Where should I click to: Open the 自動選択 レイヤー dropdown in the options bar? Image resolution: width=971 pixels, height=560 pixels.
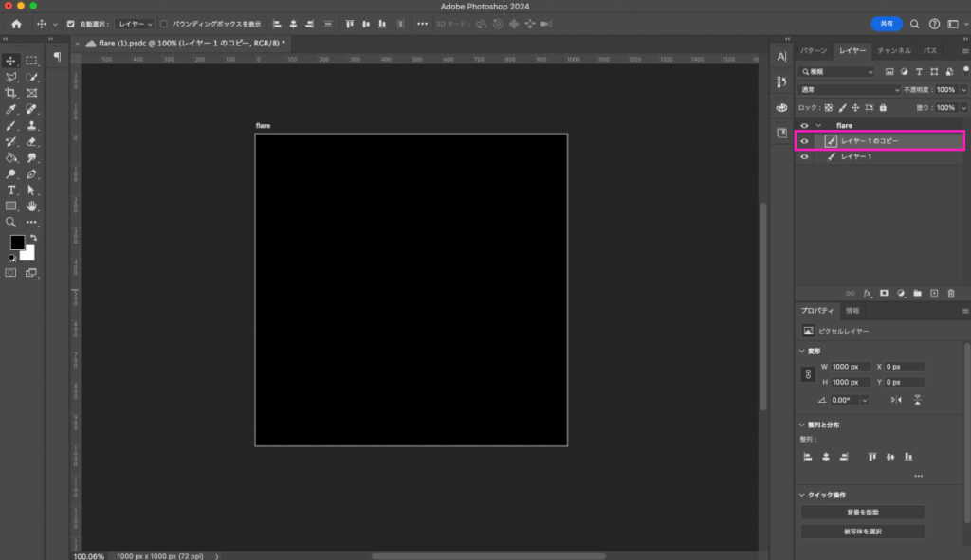point(134,24)
